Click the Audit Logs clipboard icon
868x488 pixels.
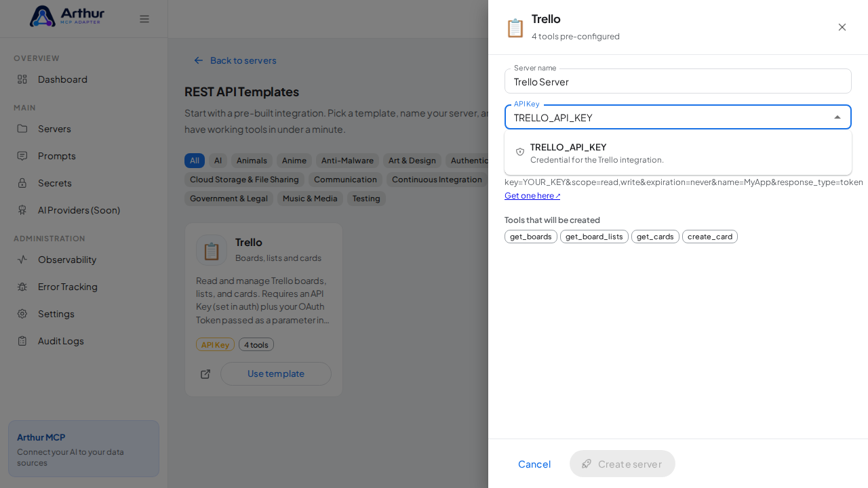click(x=22, y=341)
